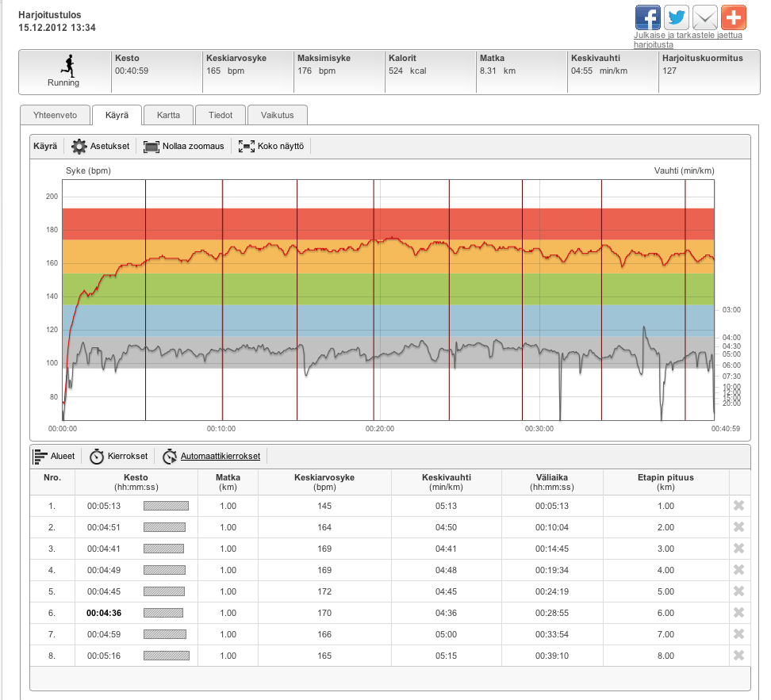Click the first red lap marker line
This screenshot has height=700, width=771.
tap(145, 300)
